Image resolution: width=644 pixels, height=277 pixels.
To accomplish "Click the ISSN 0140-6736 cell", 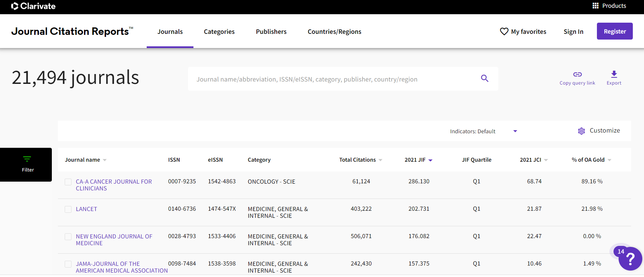I will coord(182,209).
